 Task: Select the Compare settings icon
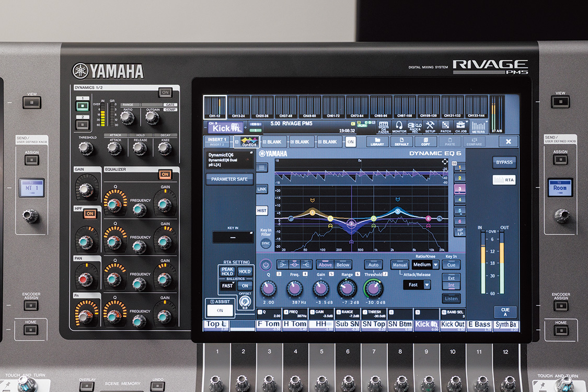(x=475, y=142)
